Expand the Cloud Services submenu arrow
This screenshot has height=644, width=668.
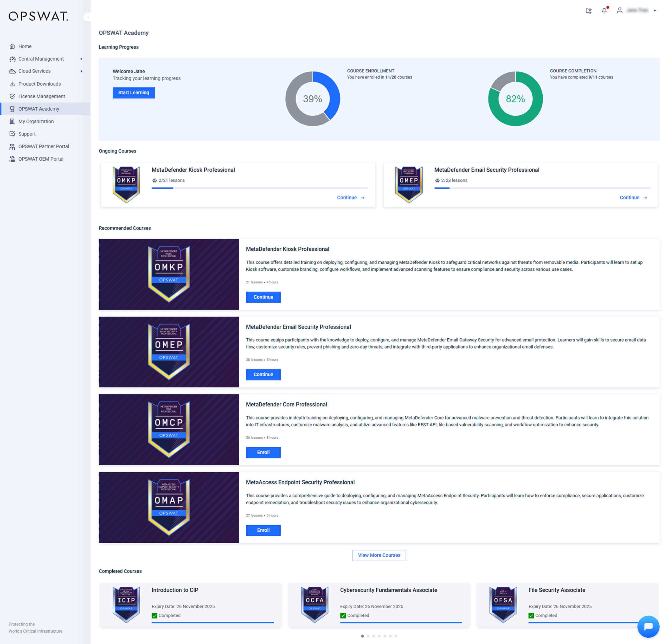pos(81,71)
